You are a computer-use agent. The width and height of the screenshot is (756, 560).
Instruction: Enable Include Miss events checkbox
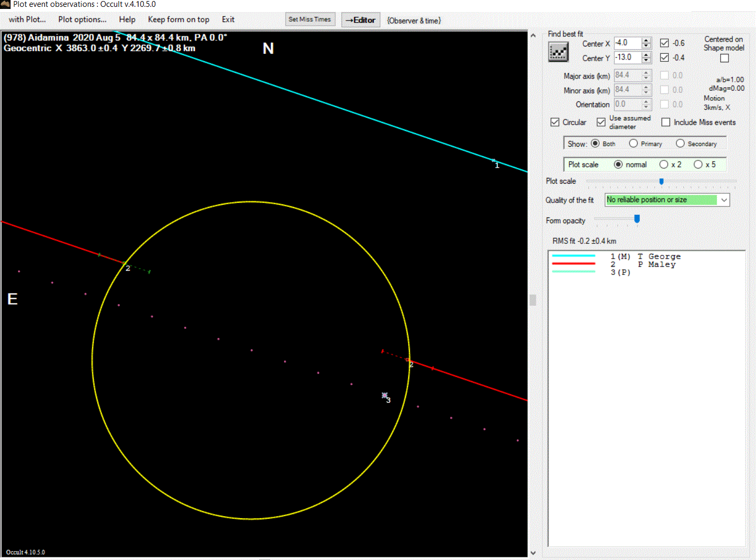pyautogui.click(x=666, y=122)
